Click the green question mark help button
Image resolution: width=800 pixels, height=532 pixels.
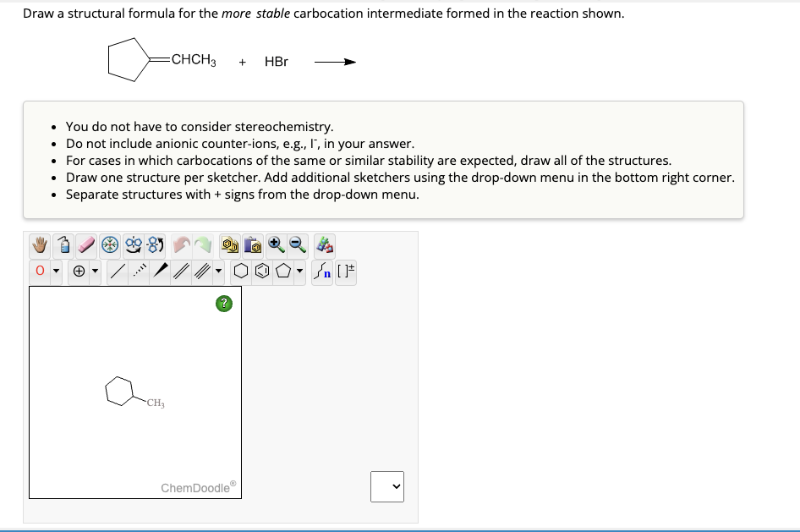coord(223,303)
